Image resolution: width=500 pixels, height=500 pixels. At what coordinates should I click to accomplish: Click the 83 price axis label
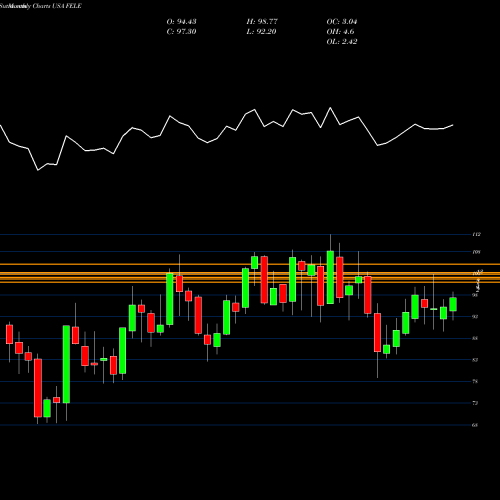(x=475, y=360)
